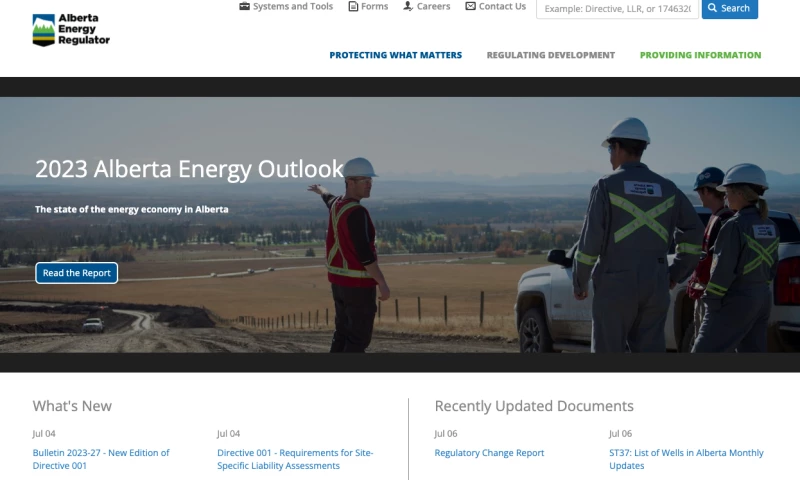The image size is (800, 480).
Task: Click the Read the Report button
Action: [x=77, y=273]
